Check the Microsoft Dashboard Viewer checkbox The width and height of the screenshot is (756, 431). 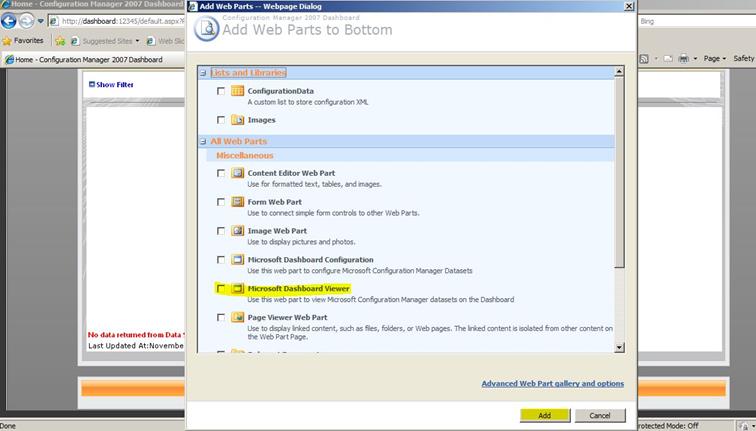(x=221, y=288)
